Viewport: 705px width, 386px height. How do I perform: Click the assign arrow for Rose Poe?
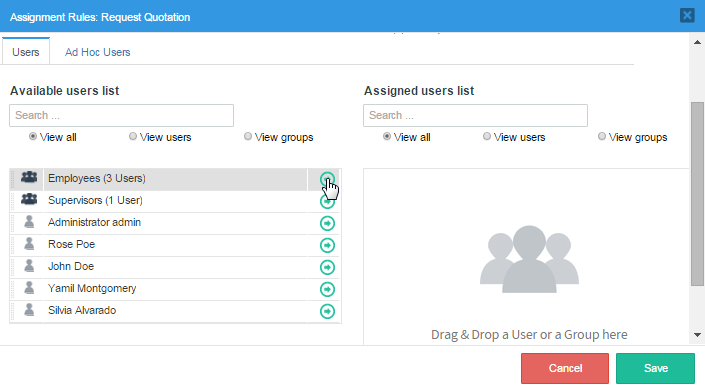(x=327, y=245)
